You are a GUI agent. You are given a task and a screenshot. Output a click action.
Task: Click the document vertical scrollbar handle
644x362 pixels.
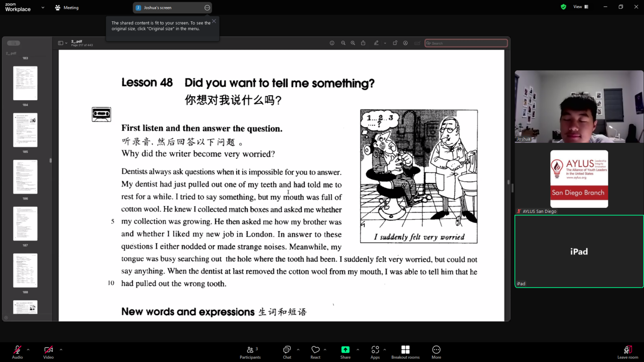click(x=508, y=182)
